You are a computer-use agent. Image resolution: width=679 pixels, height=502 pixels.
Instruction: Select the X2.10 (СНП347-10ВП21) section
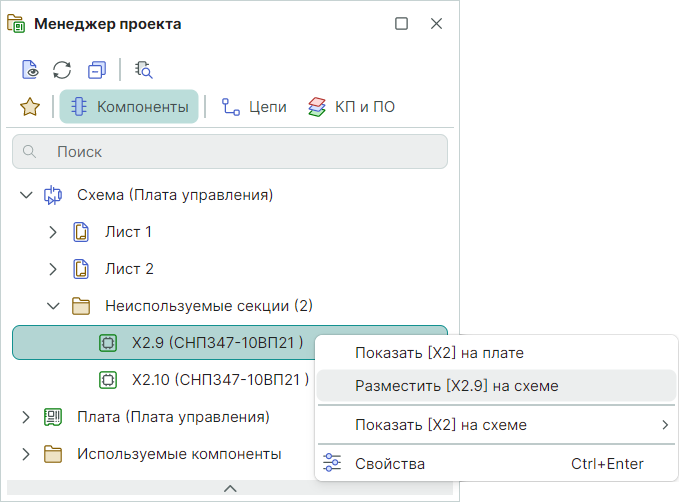point(220,380)
